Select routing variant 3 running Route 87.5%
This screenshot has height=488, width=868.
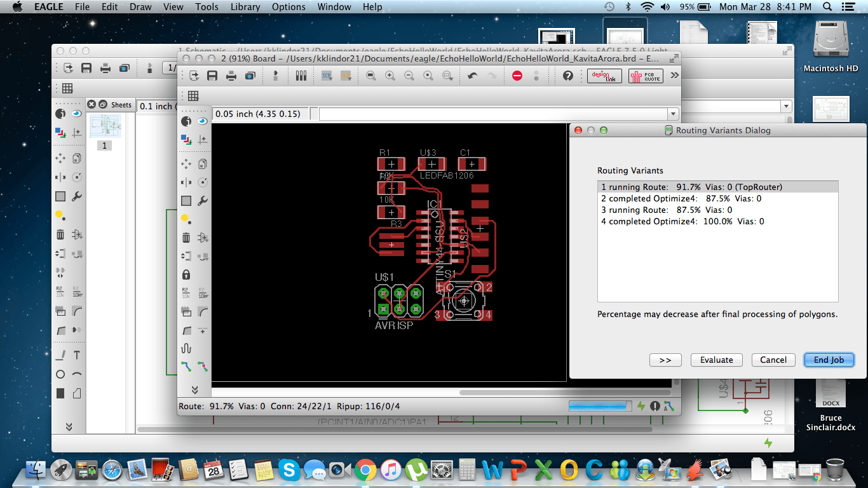[x=718, y=210]
